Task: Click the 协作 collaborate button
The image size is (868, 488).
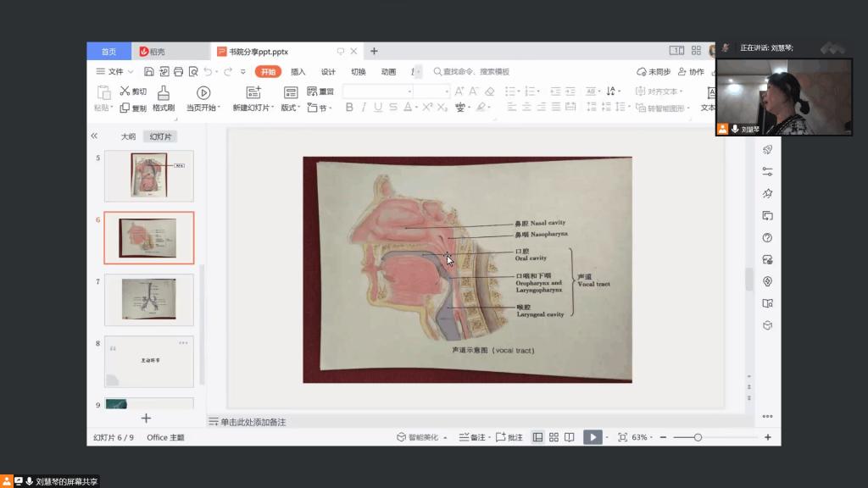Action: pyautogui.click(x=691, y=72)
